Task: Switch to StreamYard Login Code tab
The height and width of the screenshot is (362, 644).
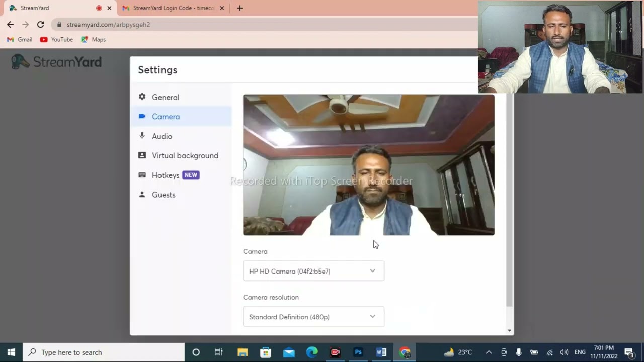Action: click(x=173, y=8)
